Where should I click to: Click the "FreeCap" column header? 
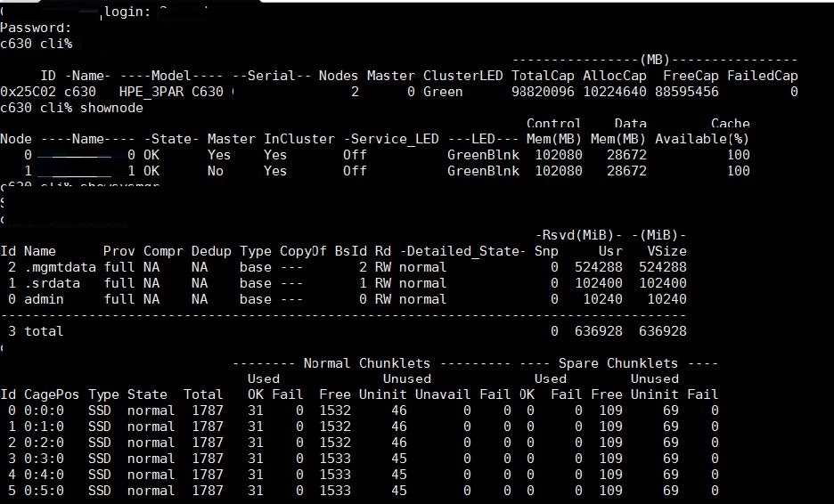pos(691,76)
